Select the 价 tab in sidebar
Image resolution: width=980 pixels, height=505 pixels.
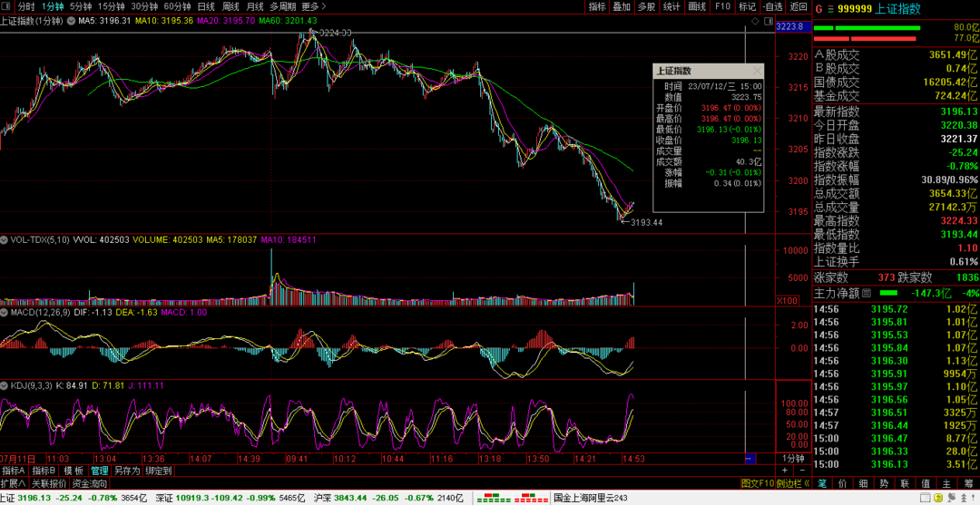(x=843, y=483)
